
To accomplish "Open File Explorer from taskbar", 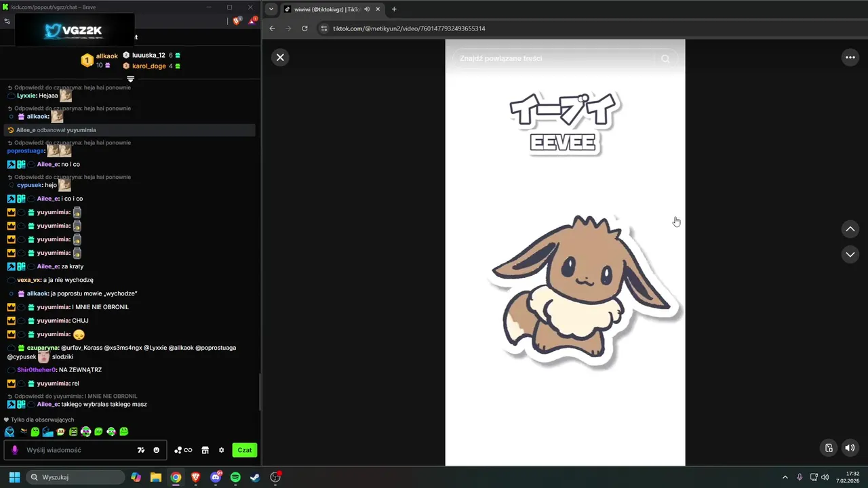I will point(155,477).
